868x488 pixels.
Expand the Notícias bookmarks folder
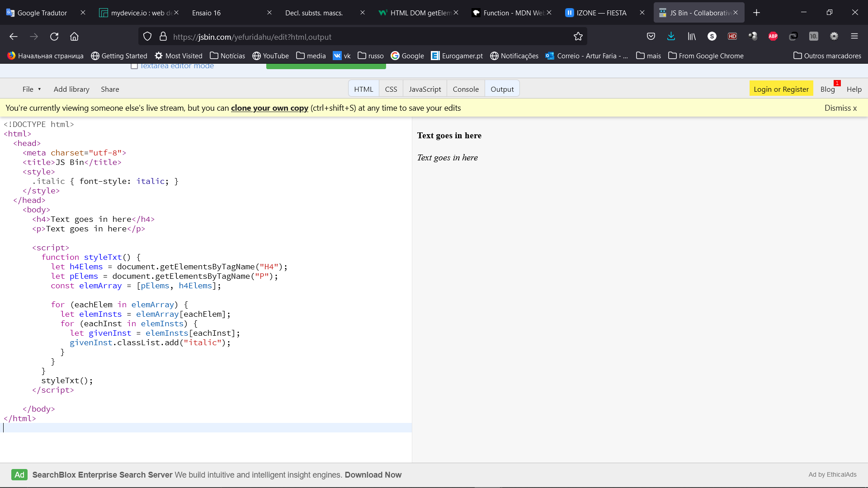coord(227,56)
